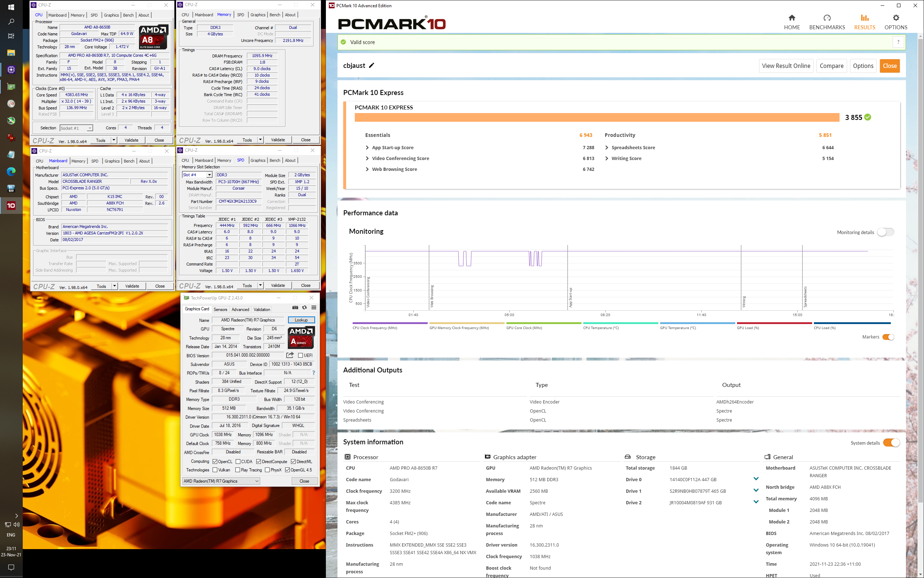Edit the result name cbjaust pencil
This screenshot has width=924, height=578.
[x=371, y=65]
